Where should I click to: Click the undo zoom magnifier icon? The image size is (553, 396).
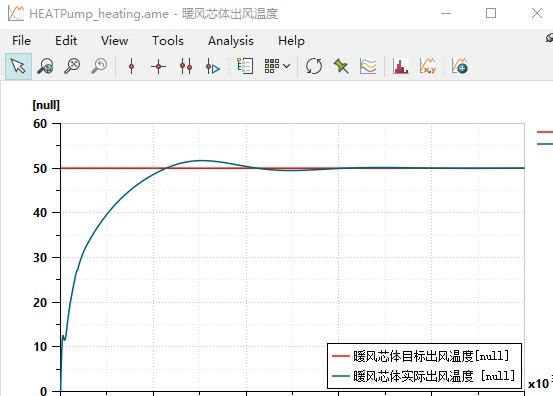pyautogui.click(x=99, y=66)
